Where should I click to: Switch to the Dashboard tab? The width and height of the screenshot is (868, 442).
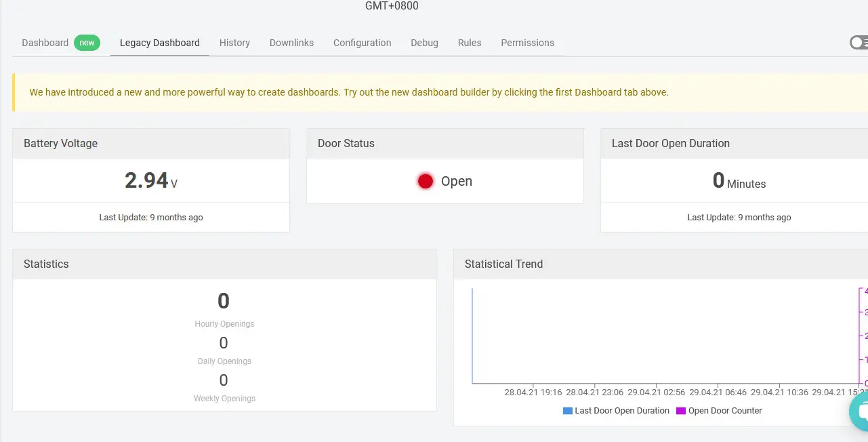pos(45,43)
